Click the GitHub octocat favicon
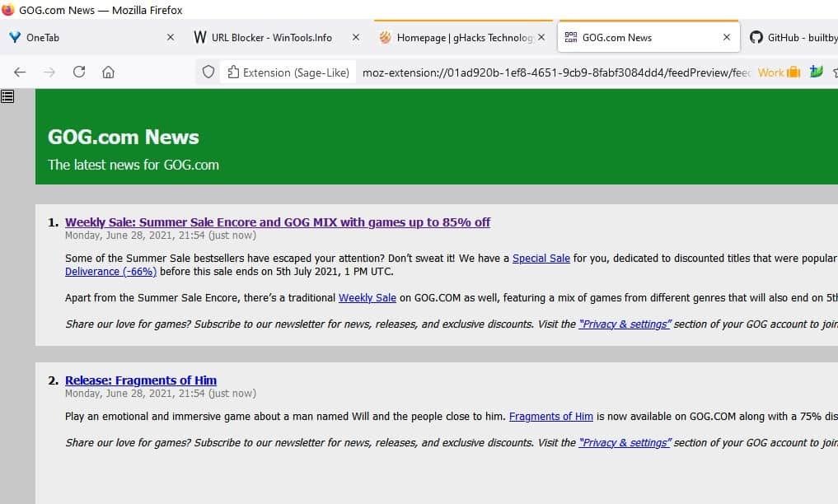Image resolution: width=838 pixels, height=504 pixels. click(756, 37)
